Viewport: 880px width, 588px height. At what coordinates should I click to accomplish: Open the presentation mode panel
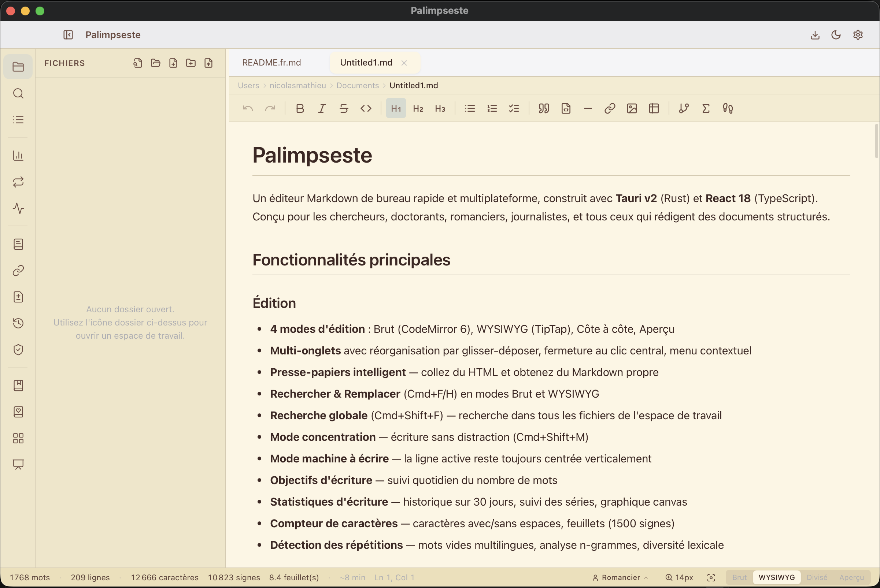18,465
